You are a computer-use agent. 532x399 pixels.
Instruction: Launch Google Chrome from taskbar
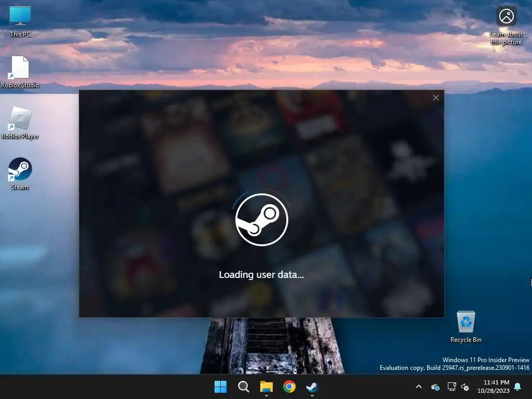(x=289, y=387)
